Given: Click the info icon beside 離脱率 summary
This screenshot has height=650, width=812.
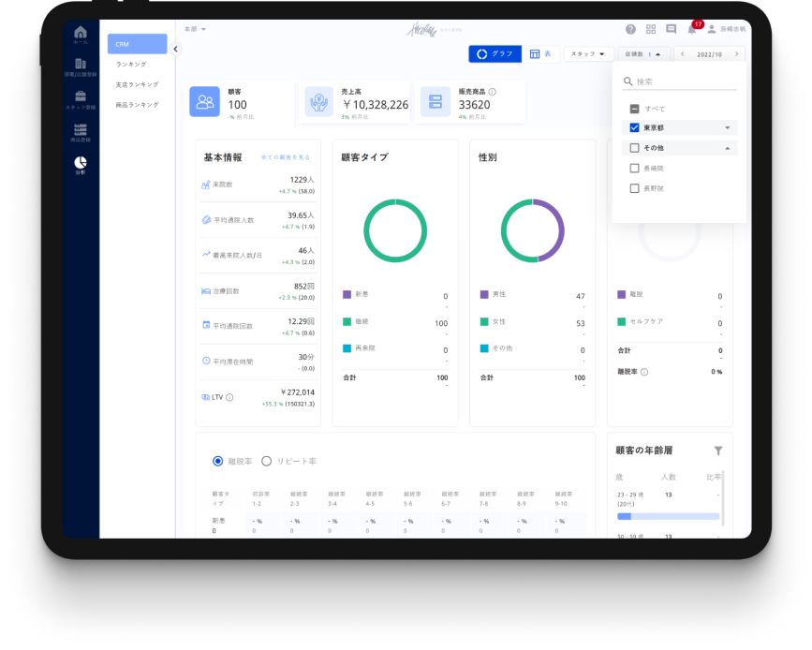Looking at the screenshot, I should click(x=644, y=372).
